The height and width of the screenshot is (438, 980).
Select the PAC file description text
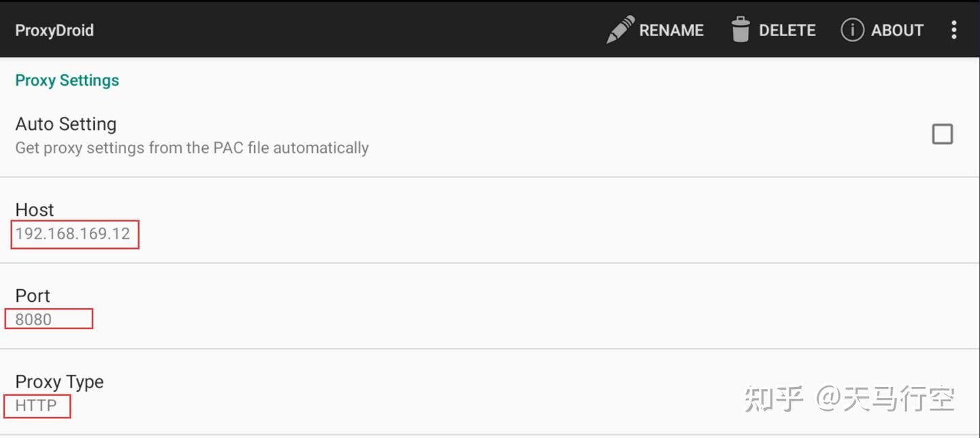point(192,148)
